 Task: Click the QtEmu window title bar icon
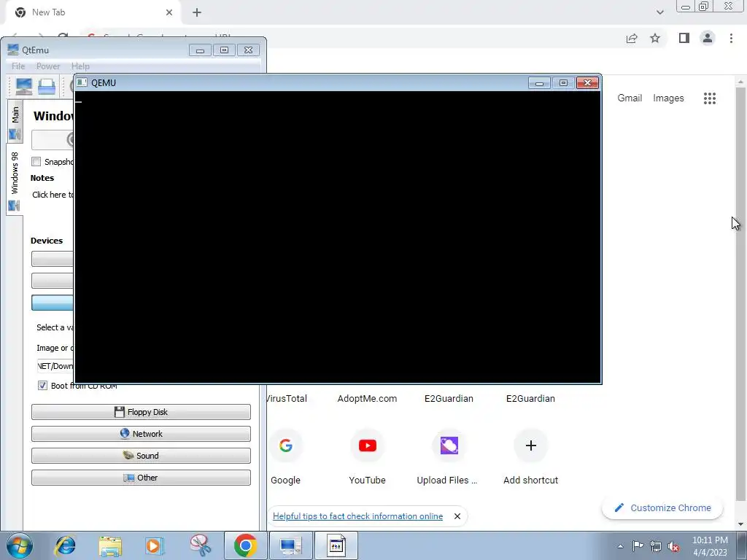click(13, 50)
